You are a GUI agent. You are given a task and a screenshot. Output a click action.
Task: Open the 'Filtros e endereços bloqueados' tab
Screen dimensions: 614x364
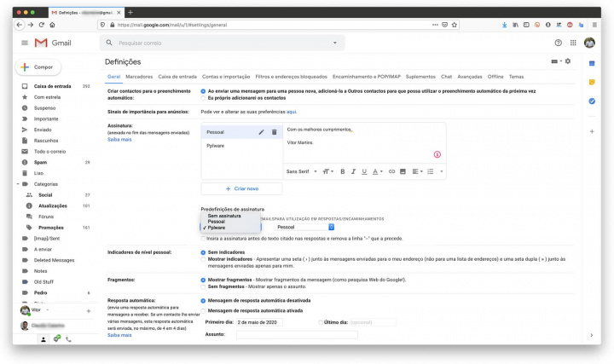[x=290, y=77]
